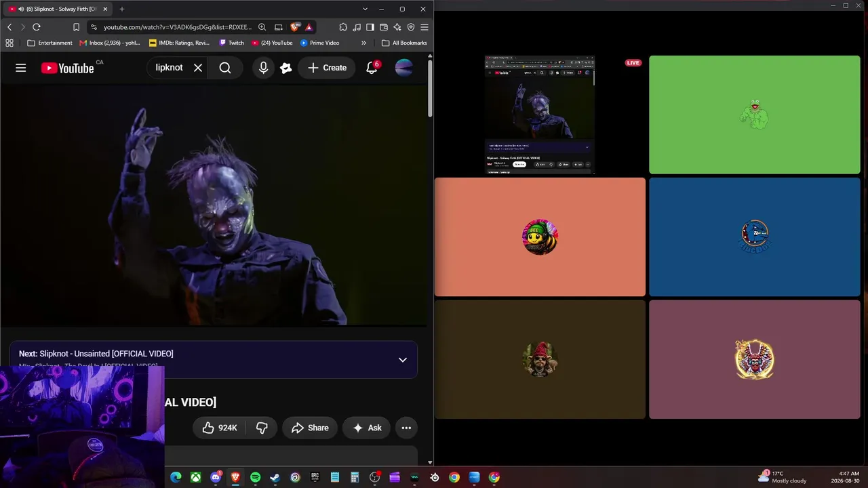This screenshot has width=868, height=488.
Task: Open the Create button on YouTube
Action: tap(327, 68)
